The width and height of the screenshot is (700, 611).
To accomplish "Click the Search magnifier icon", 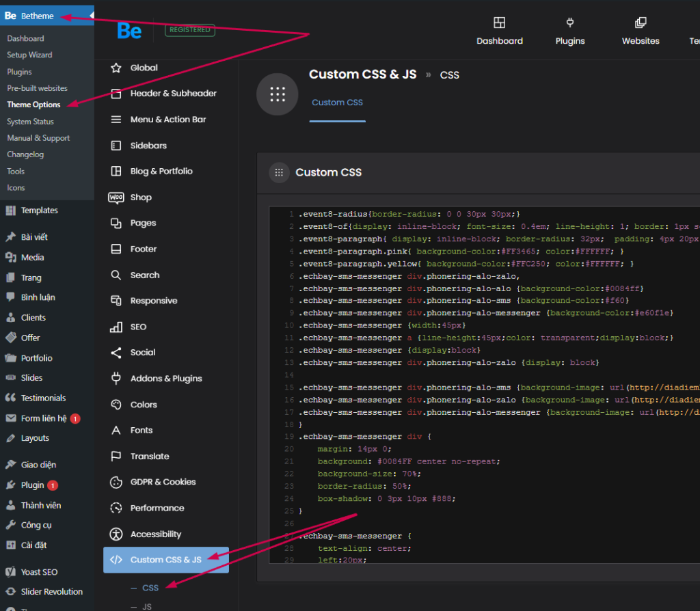I will (x=116, y=275).
